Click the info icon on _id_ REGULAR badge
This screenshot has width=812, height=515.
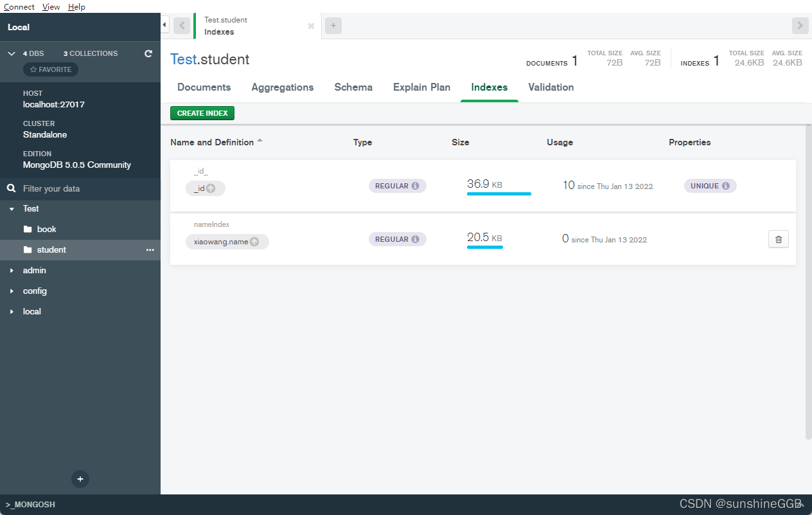coord(415,186)
